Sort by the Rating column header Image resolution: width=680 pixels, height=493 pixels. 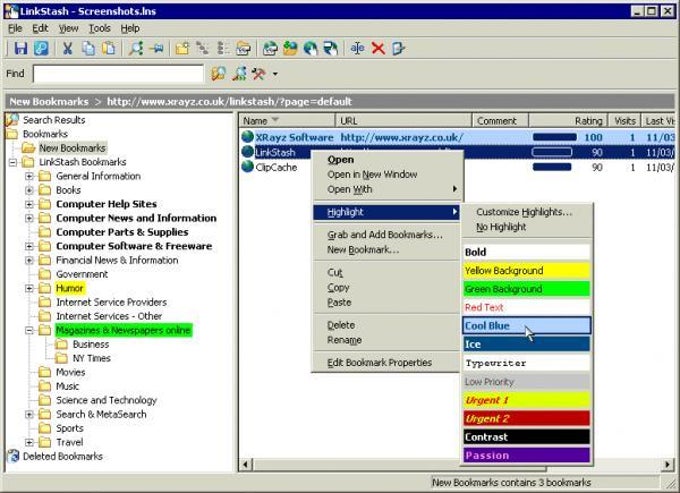pyautogui.click(x=568, y=121)
